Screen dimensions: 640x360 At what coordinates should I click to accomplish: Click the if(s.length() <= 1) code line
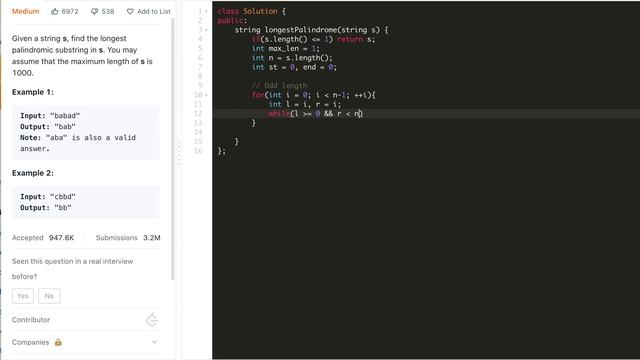pos(313,39)
